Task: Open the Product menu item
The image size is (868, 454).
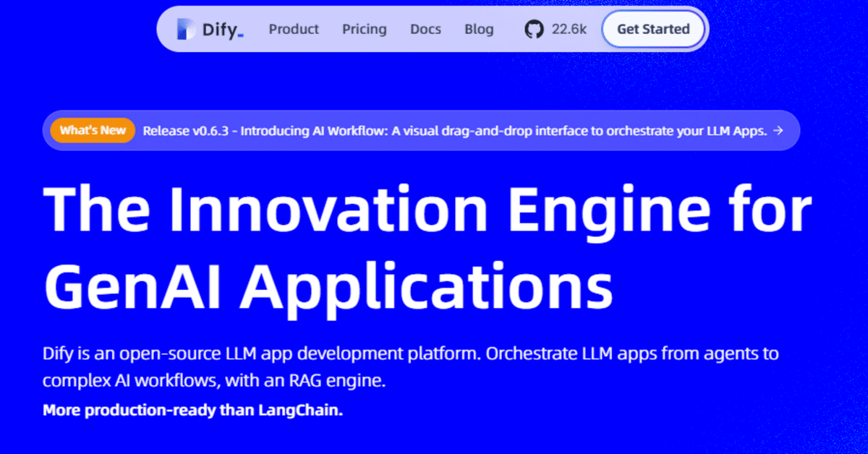Action: coord(294,30)
